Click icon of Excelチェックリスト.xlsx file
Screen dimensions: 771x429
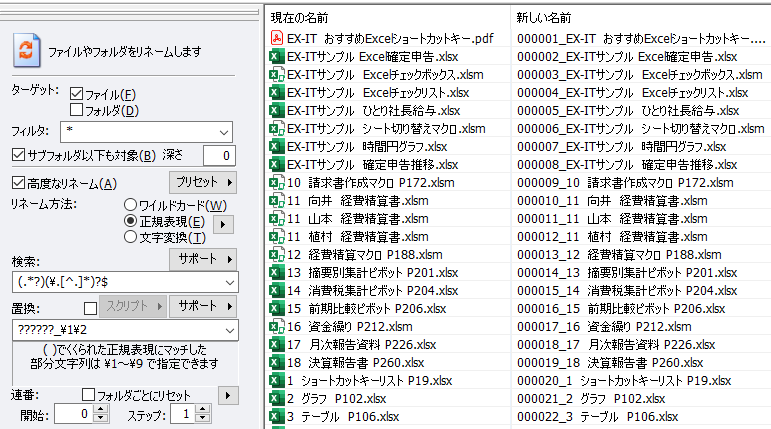click(277, 92)
